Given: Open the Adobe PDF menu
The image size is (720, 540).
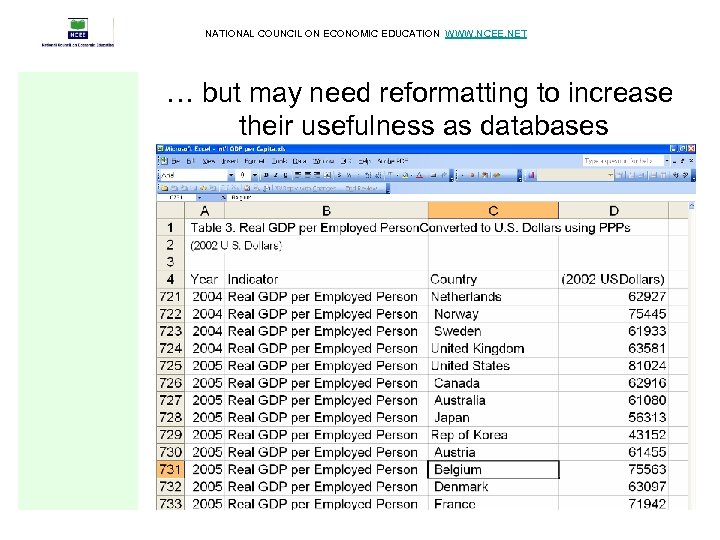Looking at the screenshot, I should 393,161.
